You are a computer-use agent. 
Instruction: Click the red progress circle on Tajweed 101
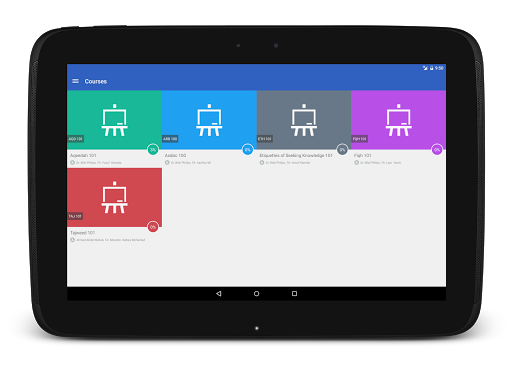pos(153,227)
